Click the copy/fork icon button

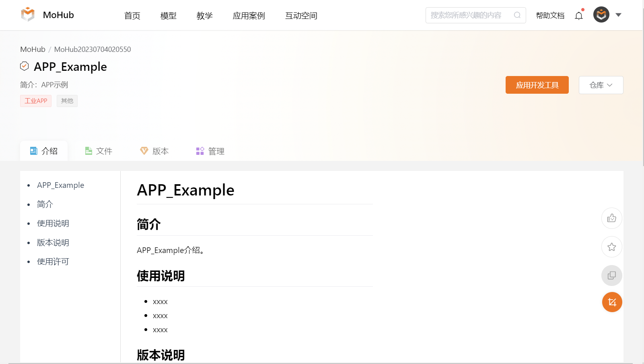[612, 276]
